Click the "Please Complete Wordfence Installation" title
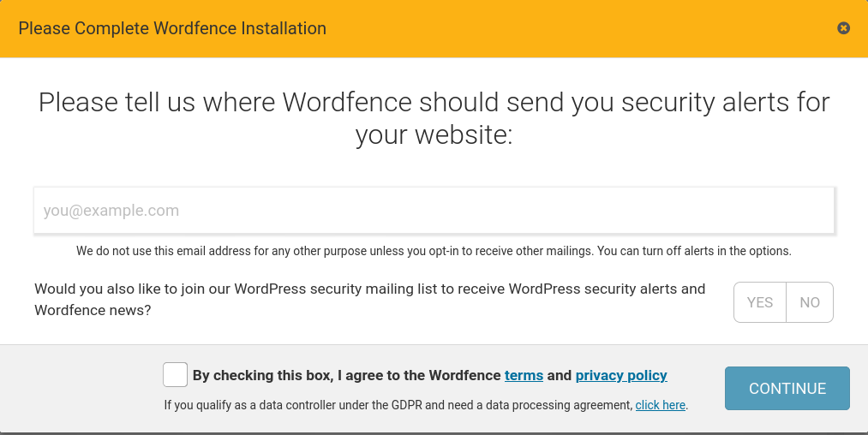868x435 pixels. point(172,28)
